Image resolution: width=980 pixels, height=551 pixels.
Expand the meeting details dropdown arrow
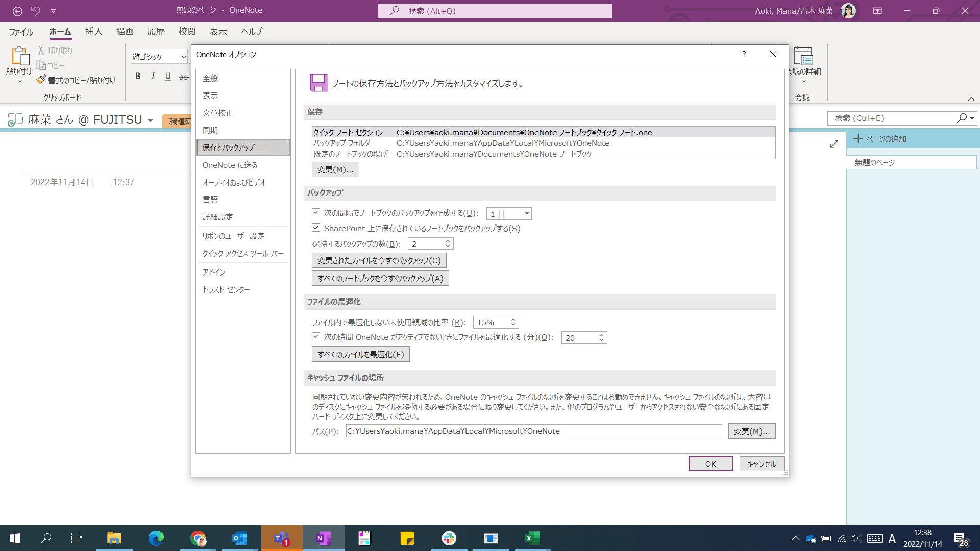(x=804, y=82)
